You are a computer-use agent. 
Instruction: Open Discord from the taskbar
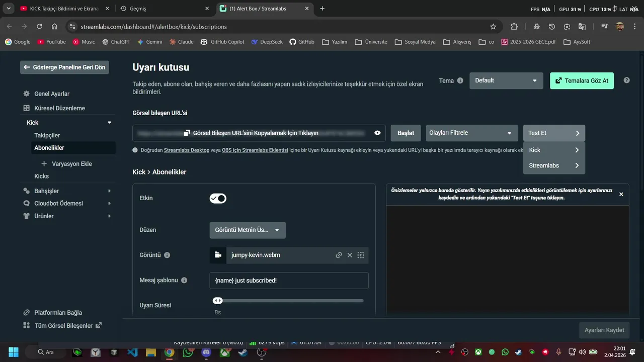click(206, 352)
